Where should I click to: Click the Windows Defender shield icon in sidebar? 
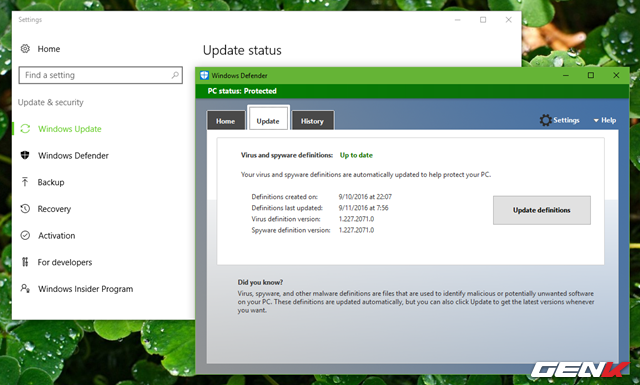coord(25,155)
